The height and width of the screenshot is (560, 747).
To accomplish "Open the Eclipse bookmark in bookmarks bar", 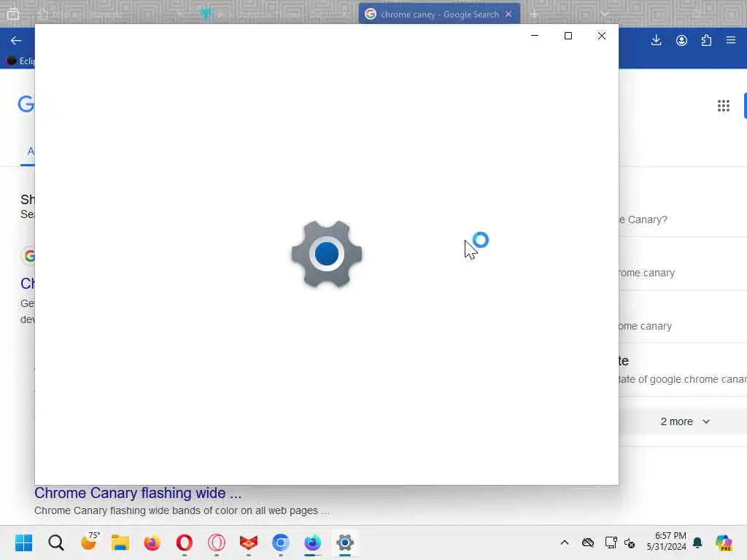I will pyautogui.click(x=20, y=61).
